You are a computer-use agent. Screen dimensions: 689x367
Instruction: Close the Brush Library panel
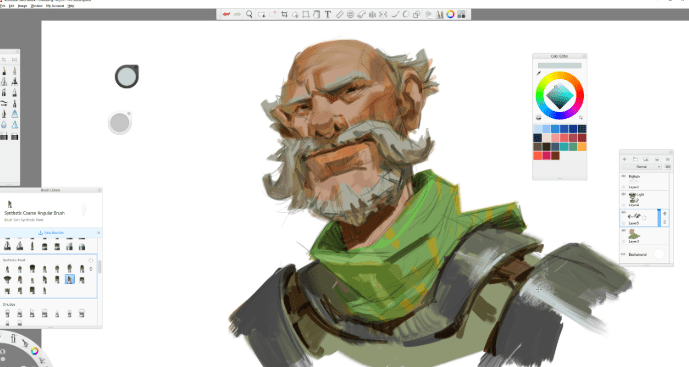pos(100,190)
